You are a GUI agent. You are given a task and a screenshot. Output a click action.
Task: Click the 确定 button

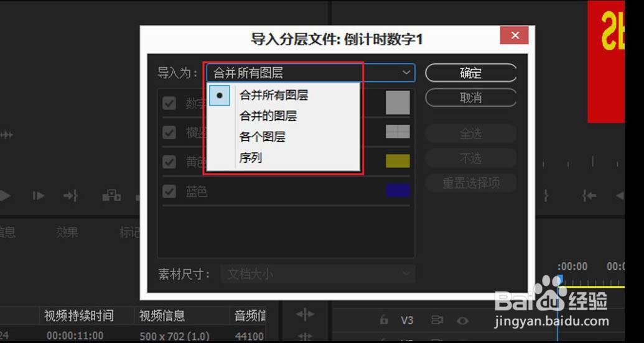[x=470, y=73]
